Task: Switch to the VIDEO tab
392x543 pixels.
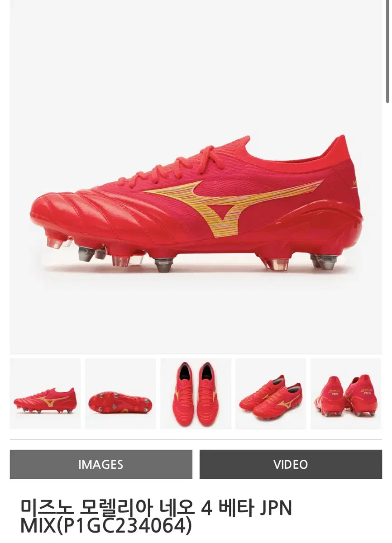Action: point(291,464)
